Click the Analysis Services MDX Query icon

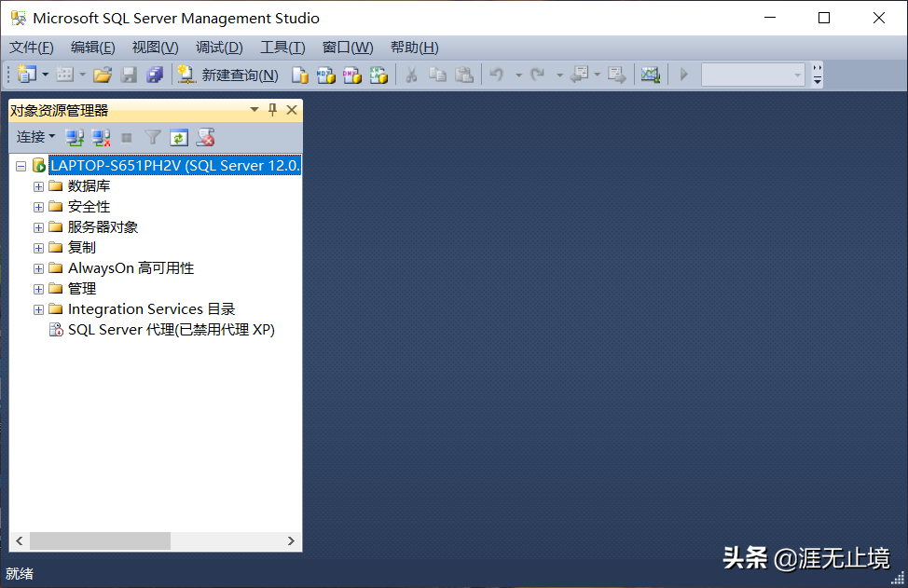pyautogui.click(x=326, y=75)
